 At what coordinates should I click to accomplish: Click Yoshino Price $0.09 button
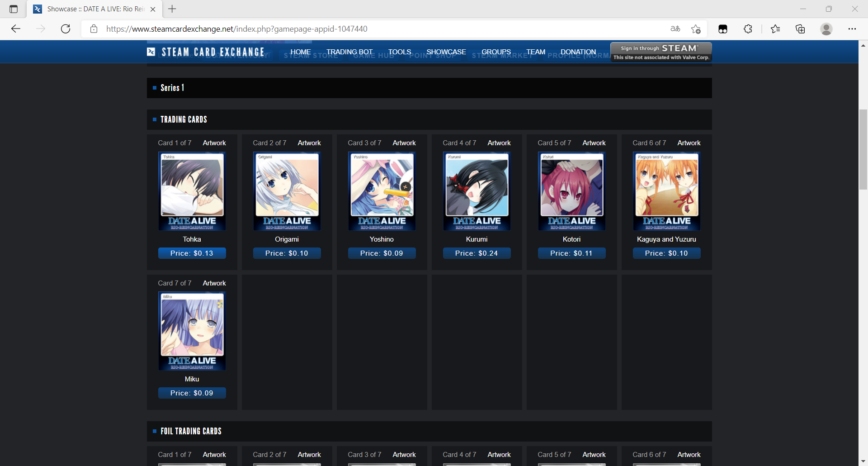(382, 253)
